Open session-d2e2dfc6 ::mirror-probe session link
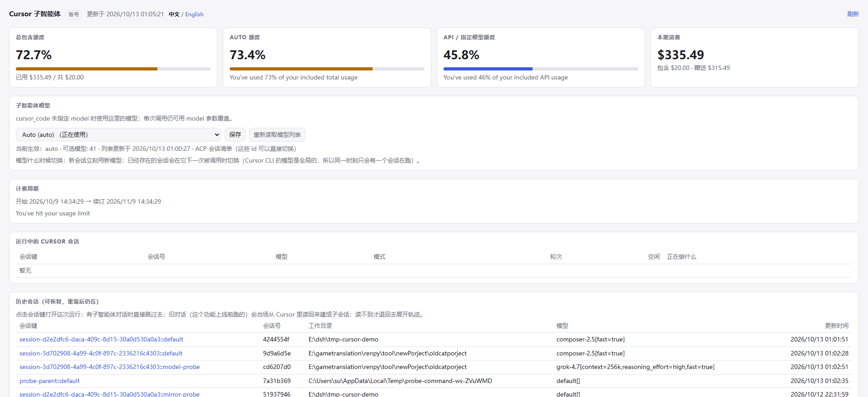The width and height of the screenshot is (868, 397). pyautogui.click(x=109, y=394)
